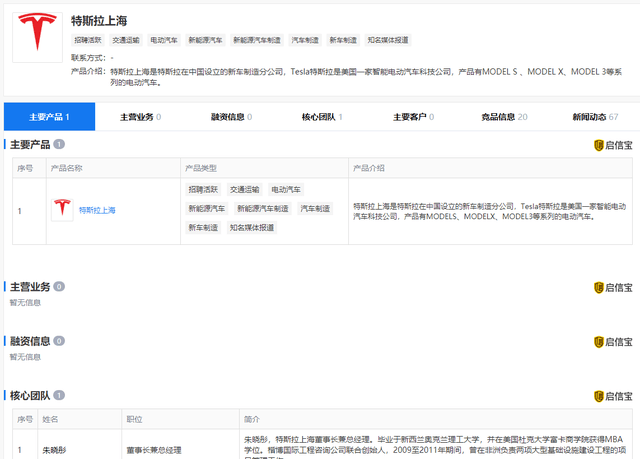Click the 交通运输 tag in header
640x459 pixels.
[x=126, y=40]
